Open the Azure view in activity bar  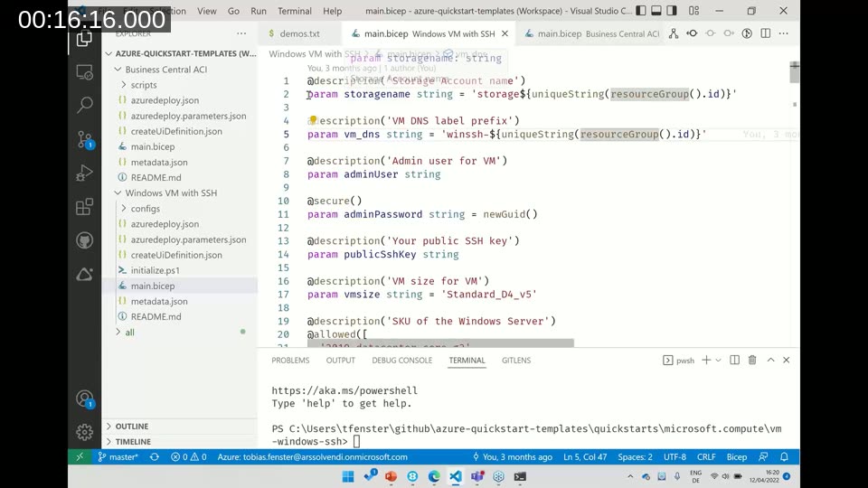[84, 275]
